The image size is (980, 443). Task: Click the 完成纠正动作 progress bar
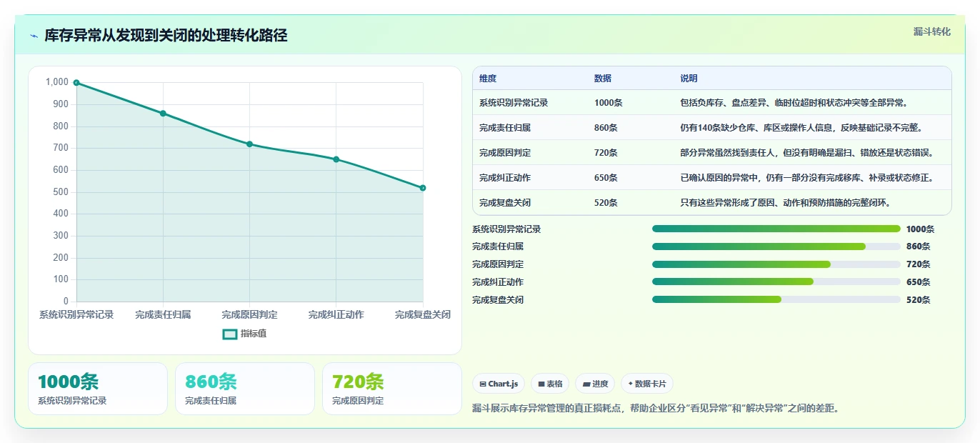776,282
